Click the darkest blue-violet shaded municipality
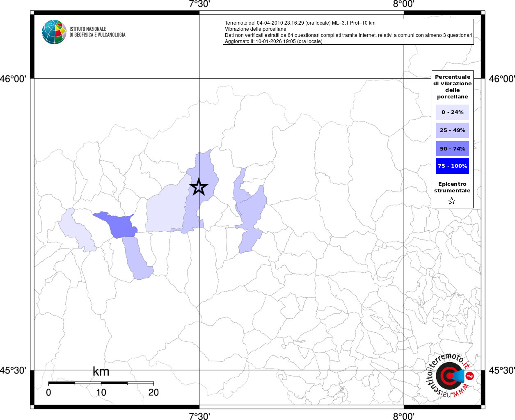Viewport: 515px width, 420px height. pyautogui.click(x=121, y=225)
